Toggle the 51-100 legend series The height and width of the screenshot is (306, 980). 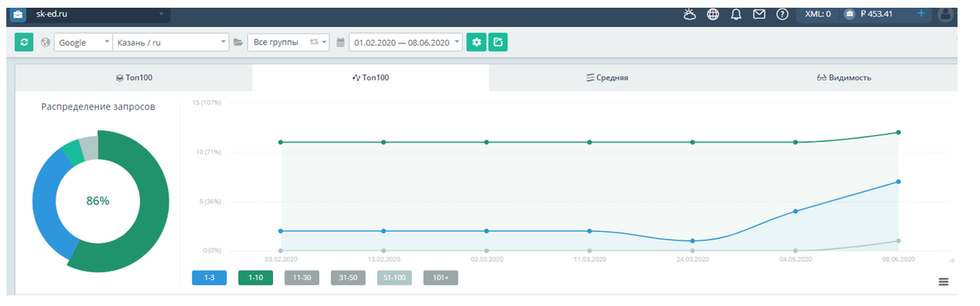click(395, 278)
